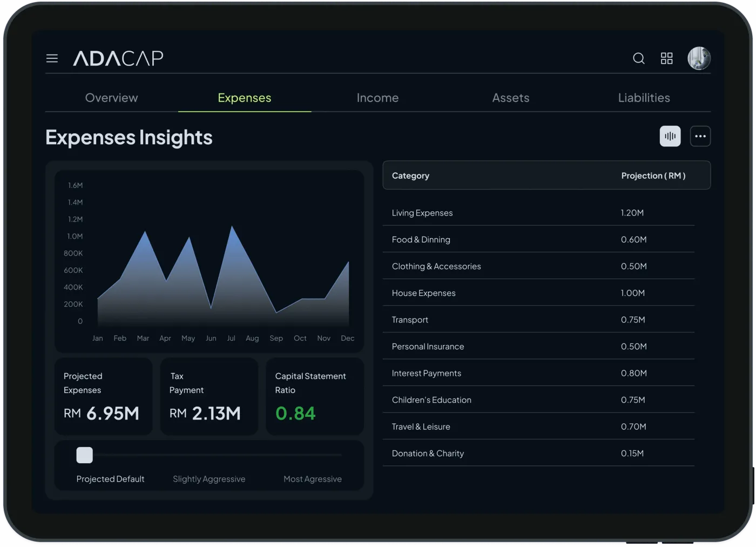Click the 1.6M label on chart axis
This screenshot has width=756, height=547.
pyautogui.click(x=76, y=185)
